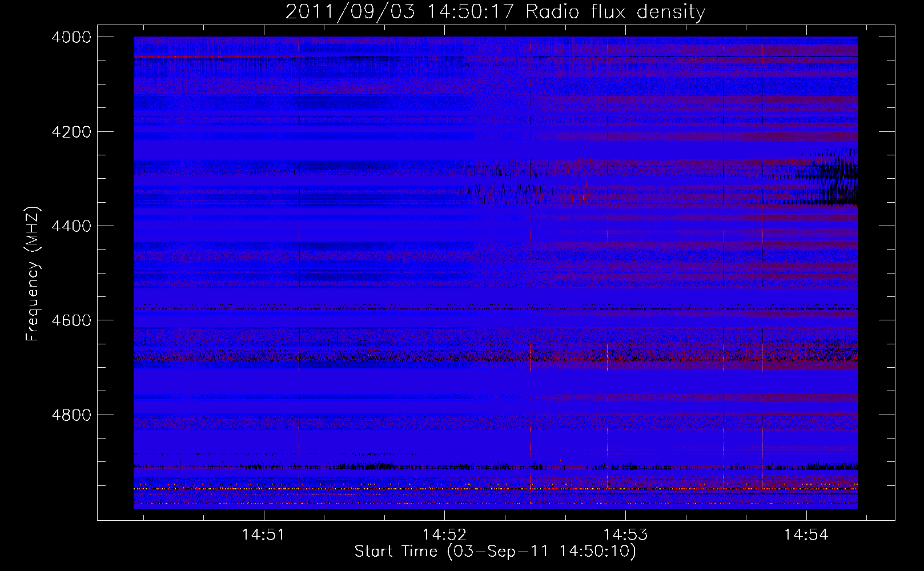Screen dimensions: 924x571
Task: Click the 4200 frequency axis label
Action: (x=71, y=132)
